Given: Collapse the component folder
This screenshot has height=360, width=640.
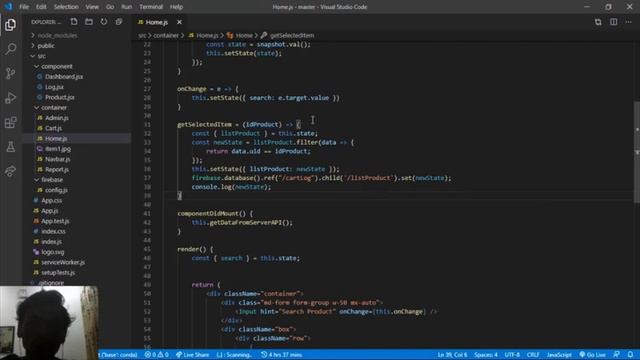Looking at the screenshot, I should click(x=57, y=66).
